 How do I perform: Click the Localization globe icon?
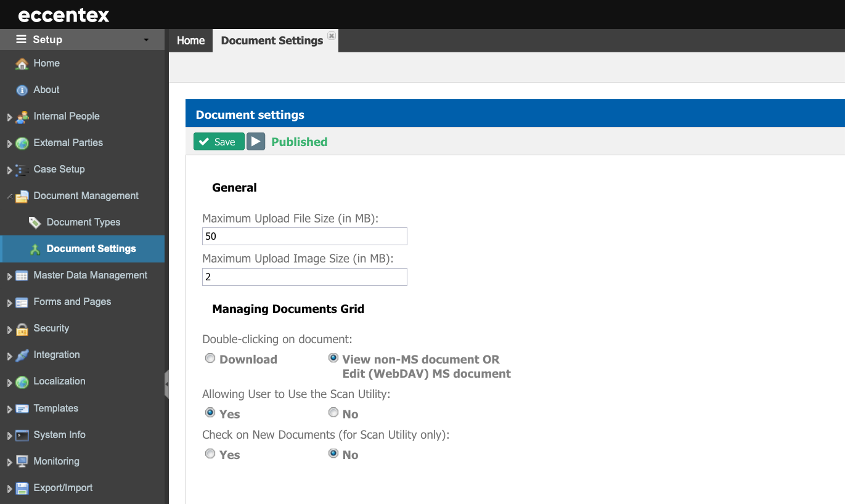click(22, 381)
